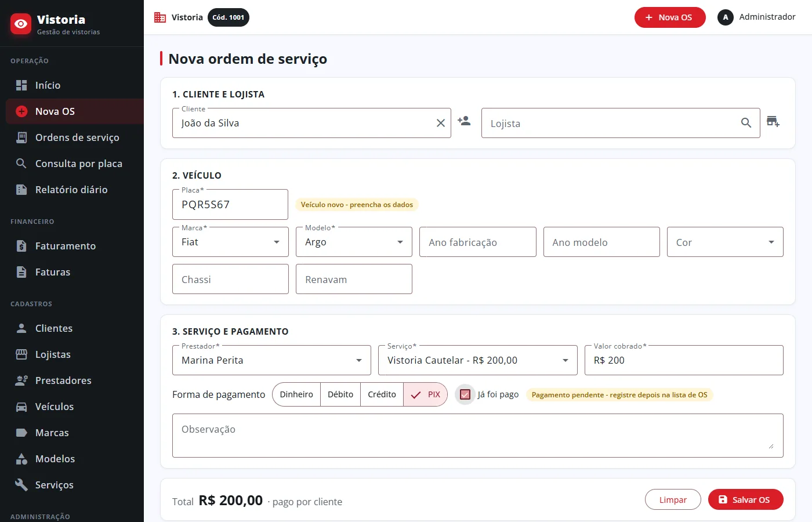Uncheck the Já foi pago checkbox

[x=465, y=394]
